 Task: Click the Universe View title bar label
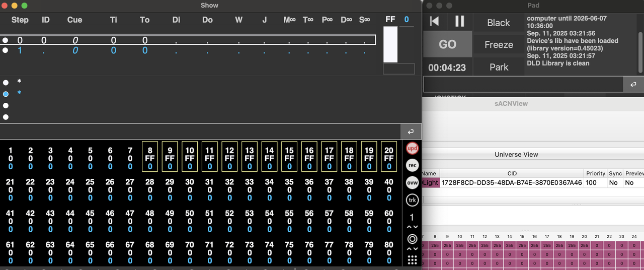coord(516,155)
